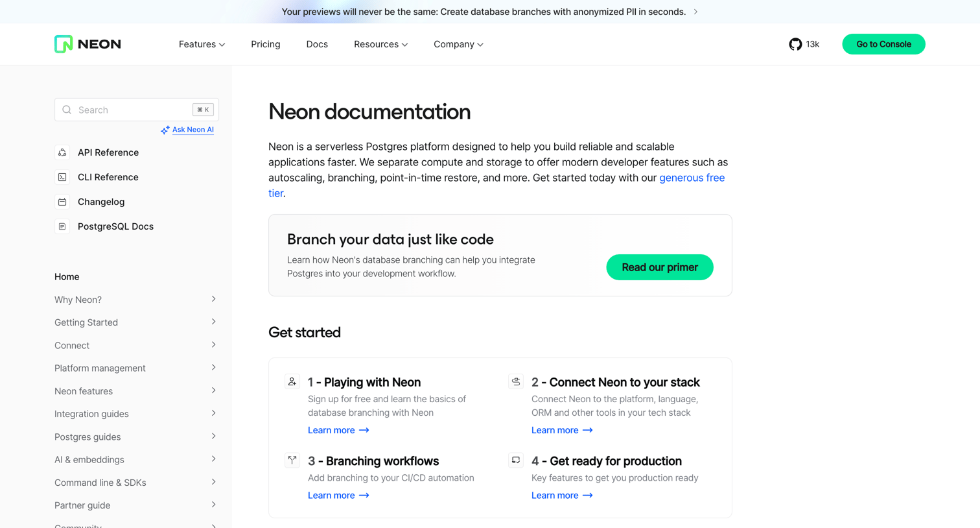
Task: Click Learn more under Get ready for production
Action: tap(562, 495)
